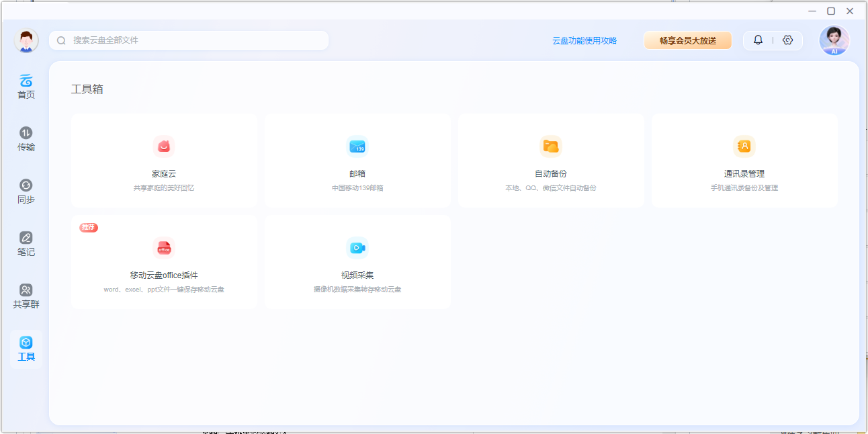Click 中国移动139邮箱 description
The width and height of the screenshot is (868, 434).
[x=357, y=188]
